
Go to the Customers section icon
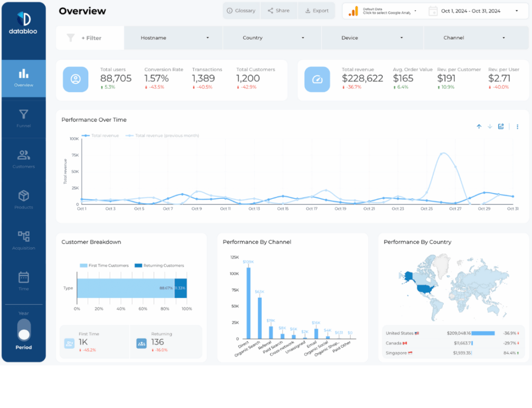[x=23, y=155]
